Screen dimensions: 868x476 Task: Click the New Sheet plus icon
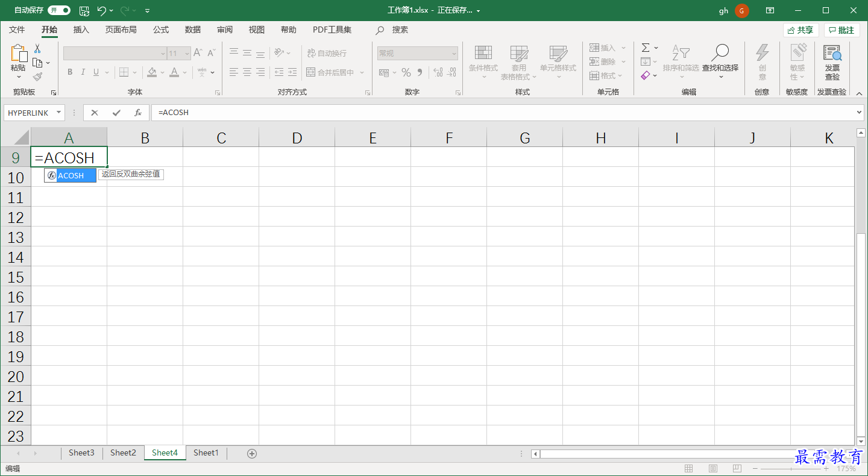(252, 453)
